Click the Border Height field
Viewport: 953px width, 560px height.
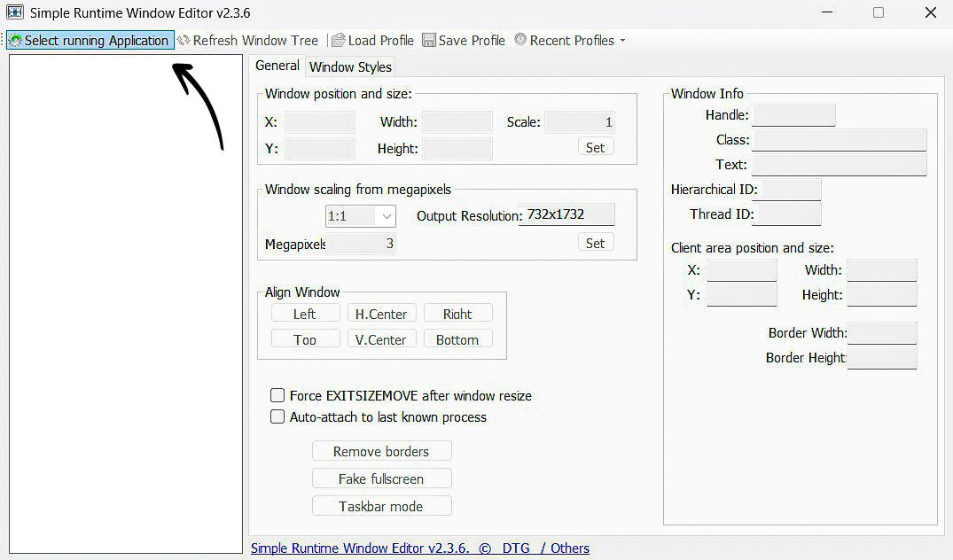pos(882,358)
